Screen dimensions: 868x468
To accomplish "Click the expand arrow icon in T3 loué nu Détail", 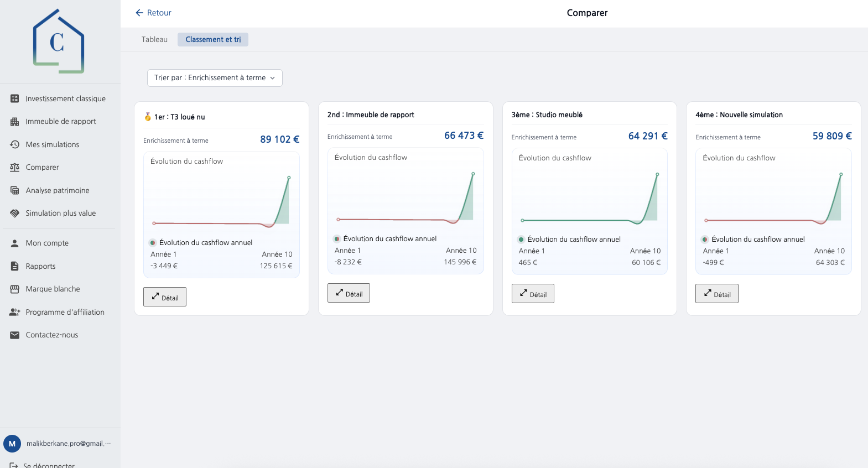I will click(155, 296).
